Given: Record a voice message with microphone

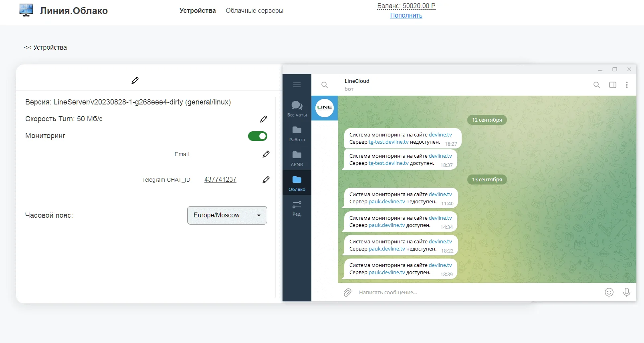Looking at the screenshot, I should pyautogui.click(x=626, y=293).
